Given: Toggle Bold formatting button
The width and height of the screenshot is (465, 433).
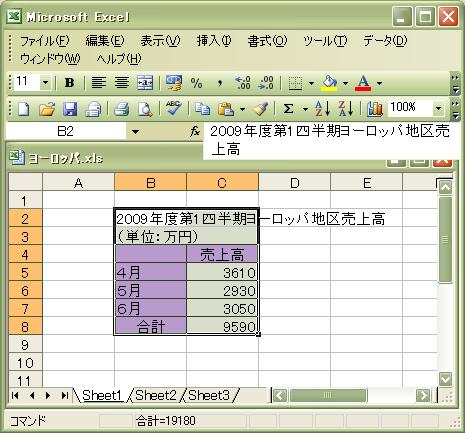Looking at the screenshot, I should point(70,82).
